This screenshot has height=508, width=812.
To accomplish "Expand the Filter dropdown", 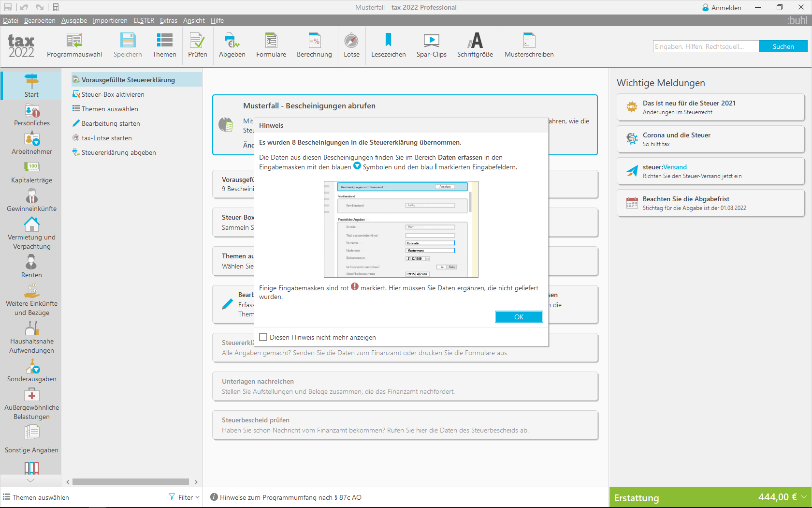I will click(x=184, y=497).
